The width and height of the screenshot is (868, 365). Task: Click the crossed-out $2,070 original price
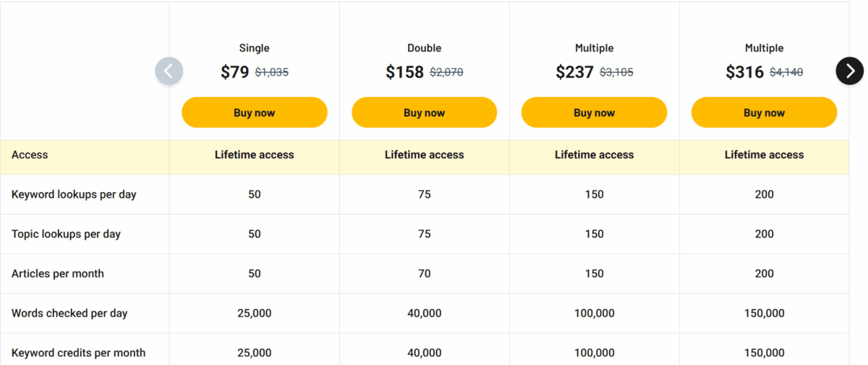pos(446,72)
